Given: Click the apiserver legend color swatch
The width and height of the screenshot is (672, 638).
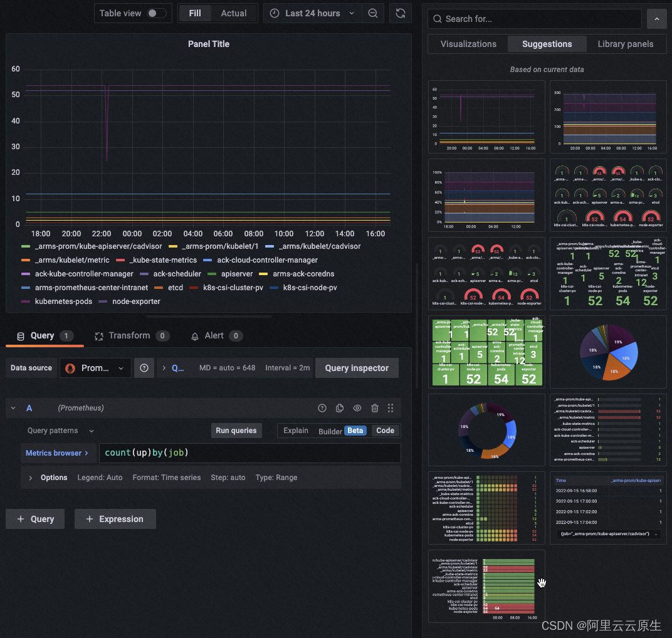Looking at the screenshot, I should coord(212,274).
